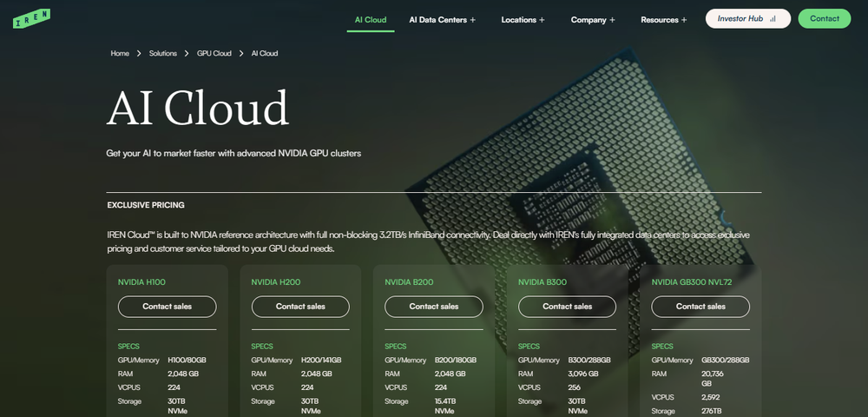Click the plus icon beside Locations
Image resolution: width=868 pixels, height=417 pixels.
click(x=542, y=20)
